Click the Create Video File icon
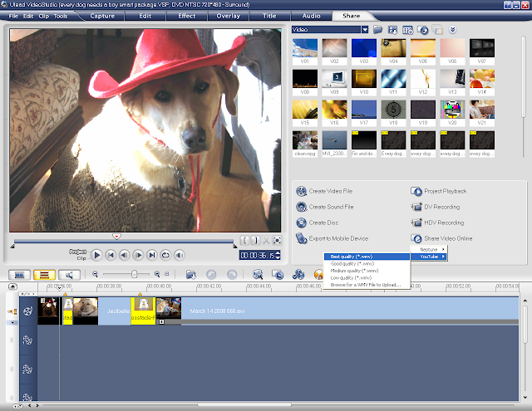Image resolution: width=532 pixels, height=411 pixels. pyautogui.click(x=301, y=191)
